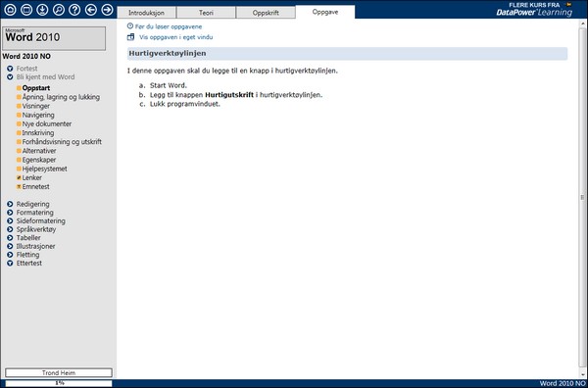
Task: Click the step text Lukk programvinduet.
Action: tap(185, 104)
